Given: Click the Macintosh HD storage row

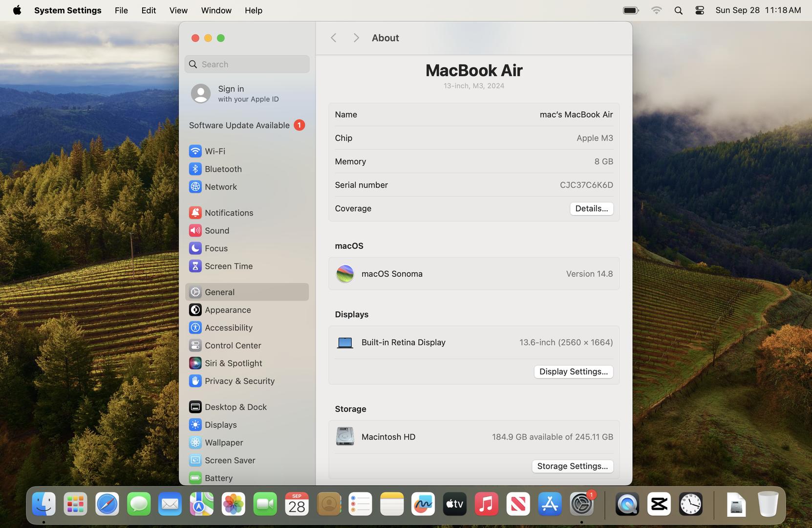Looking at the screenshot, I should pos(474,437).
